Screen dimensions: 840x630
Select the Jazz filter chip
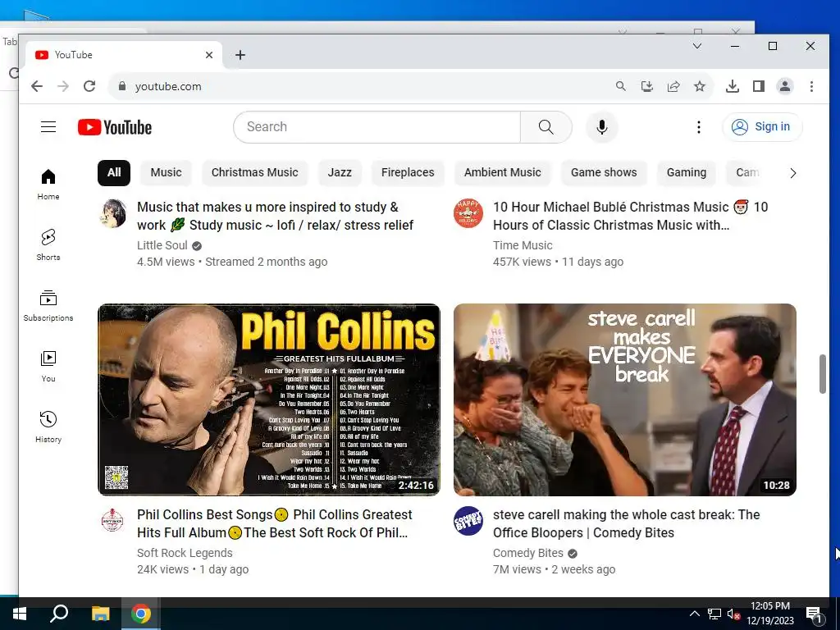point(340,172)
